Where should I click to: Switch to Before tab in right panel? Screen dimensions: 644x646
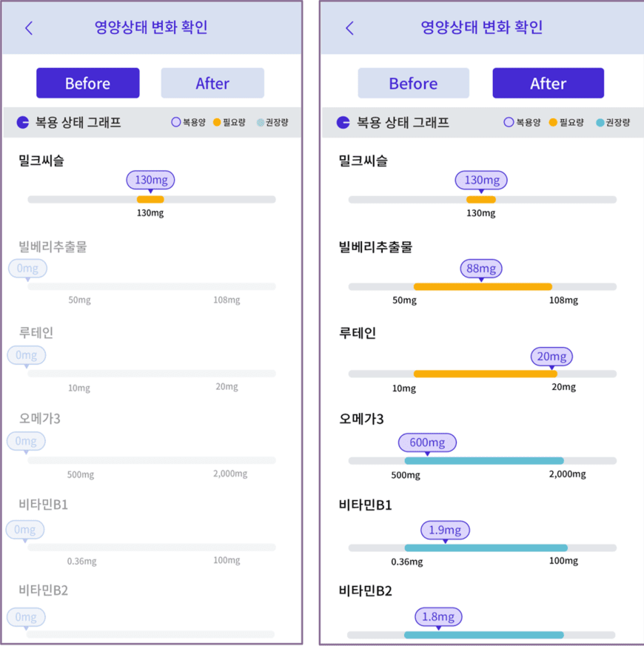point(413,83)
